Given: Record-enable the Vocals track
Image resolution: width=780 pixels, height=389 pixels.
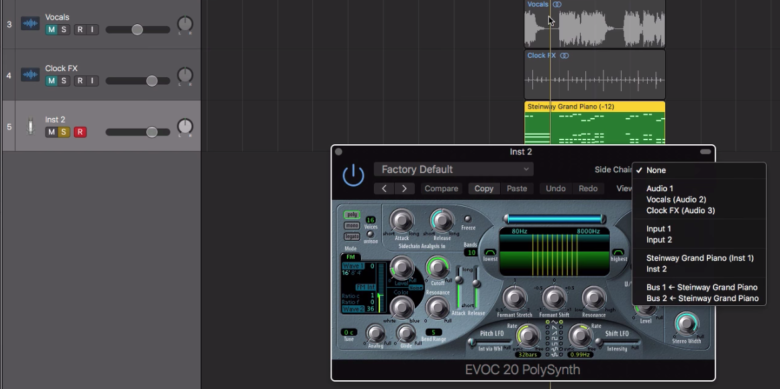Looking at the screenshot, I should (x=80, y=29).
